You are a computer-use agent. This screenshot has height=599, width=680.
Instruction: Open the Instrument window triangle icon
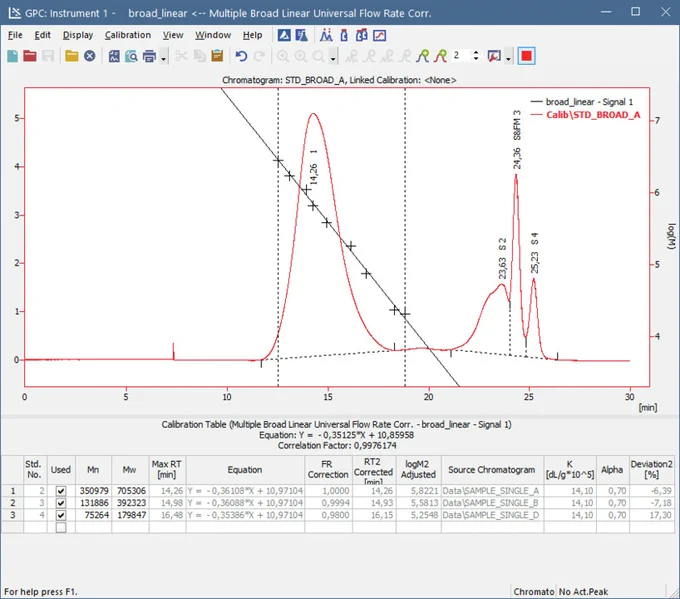point(284,35)
